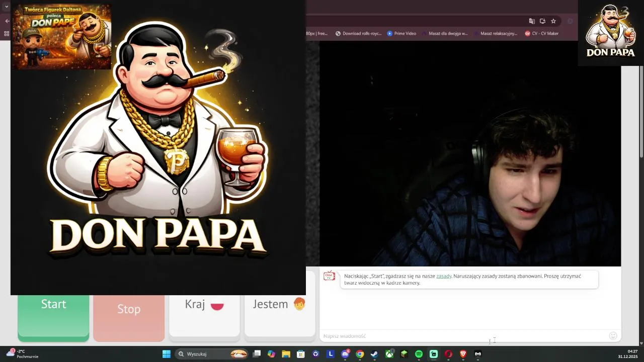Open the emoji picker in chat

pyautogui.click(x=613, y=336)
